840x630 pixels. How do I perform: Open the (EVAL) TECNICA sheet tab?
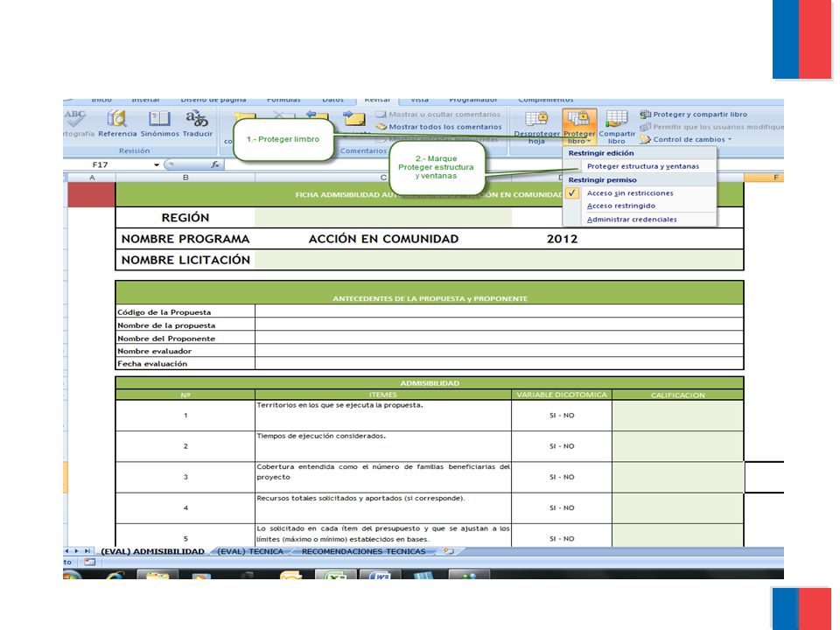point(250,551)
